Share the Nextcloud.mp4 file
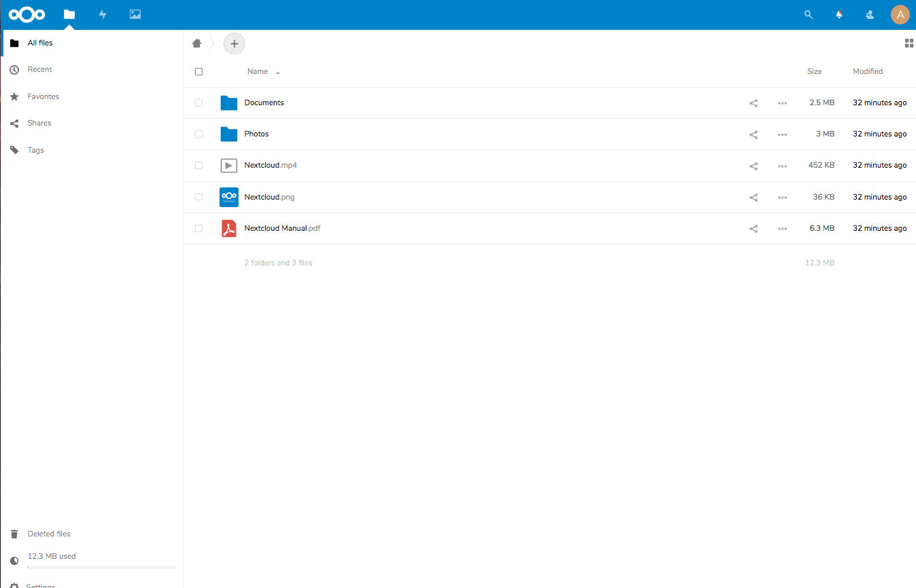 [754, 166]
